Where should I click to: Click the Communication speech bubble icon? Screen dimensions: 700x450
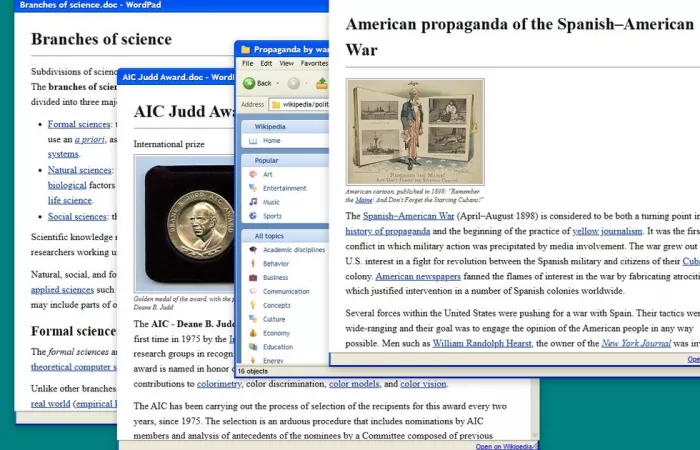(253, 291)
